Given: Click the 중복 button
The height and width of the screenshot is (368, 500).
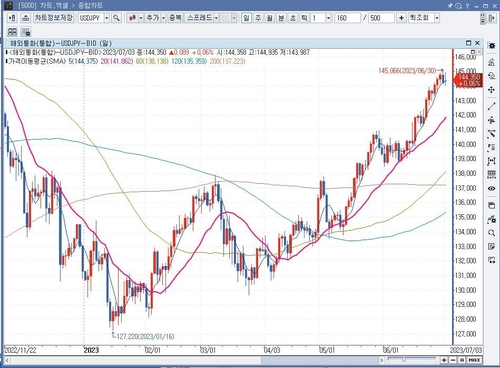Looking at the screenshot, I should point(175,18).
